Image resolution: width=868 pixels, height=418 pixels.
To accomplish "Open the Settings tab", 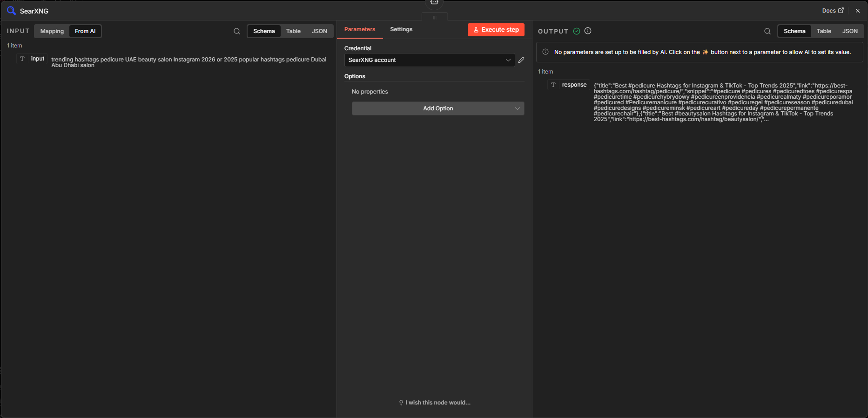I will coord(401,29).
